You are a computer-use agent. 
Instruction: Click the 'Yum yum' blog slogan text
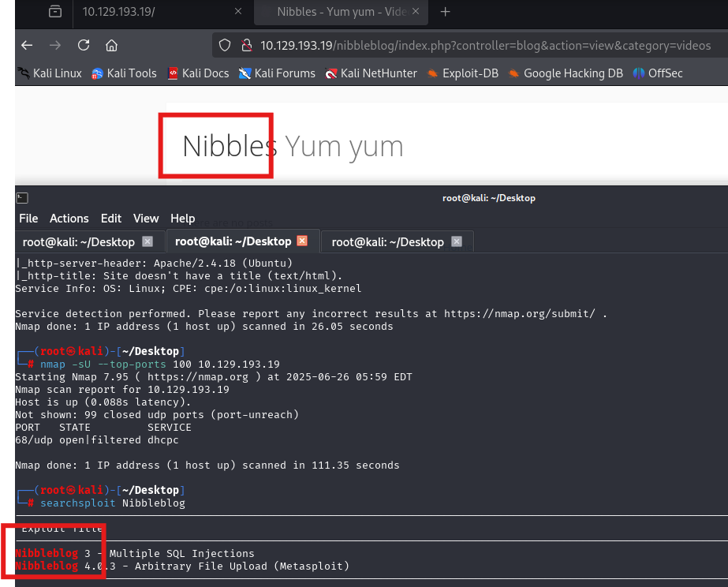344,147
